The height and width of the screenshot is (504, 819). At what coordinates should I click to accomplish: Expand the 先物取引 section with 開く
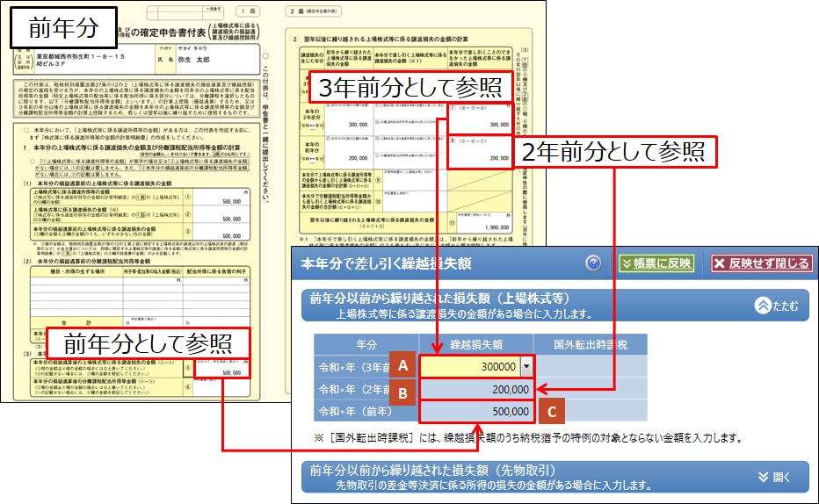coord(774,477)
